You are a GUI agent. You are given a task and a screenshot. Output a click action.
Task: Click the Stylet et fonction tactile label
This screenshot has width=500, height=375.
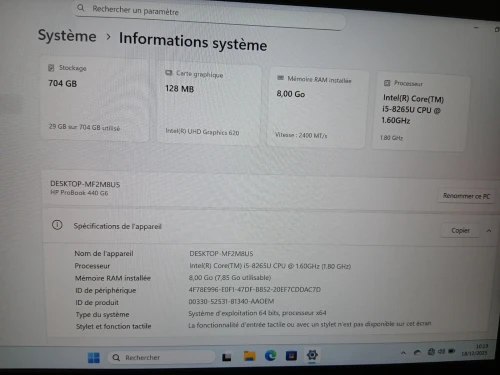113,326
